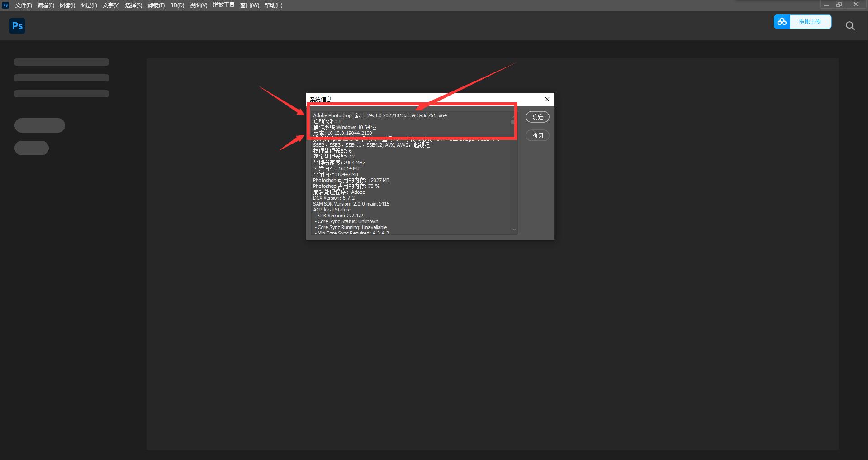Image resolution: width=868 pixels, height=460 pixels.
Task: Click the '版本: 10 10.0.19044.2130' line
Action: (342, 133)
